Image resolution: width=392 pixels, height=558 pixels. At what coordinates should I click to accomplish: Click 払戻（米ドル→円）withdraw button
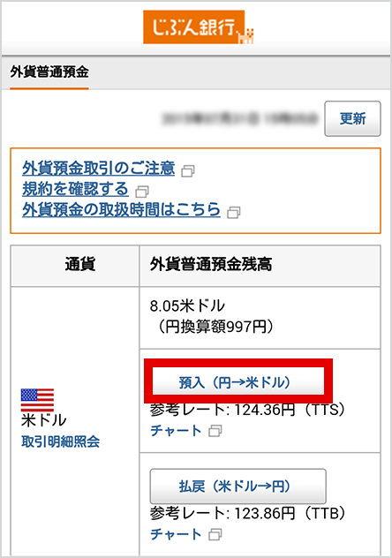[x=238, y=486]
